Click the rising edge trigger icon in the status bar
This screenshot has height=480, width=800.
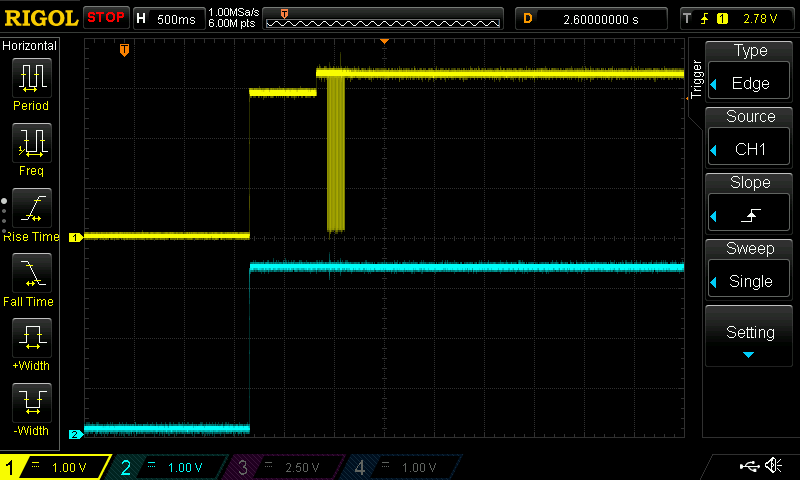pyautogui.click(x=704, y=19)
